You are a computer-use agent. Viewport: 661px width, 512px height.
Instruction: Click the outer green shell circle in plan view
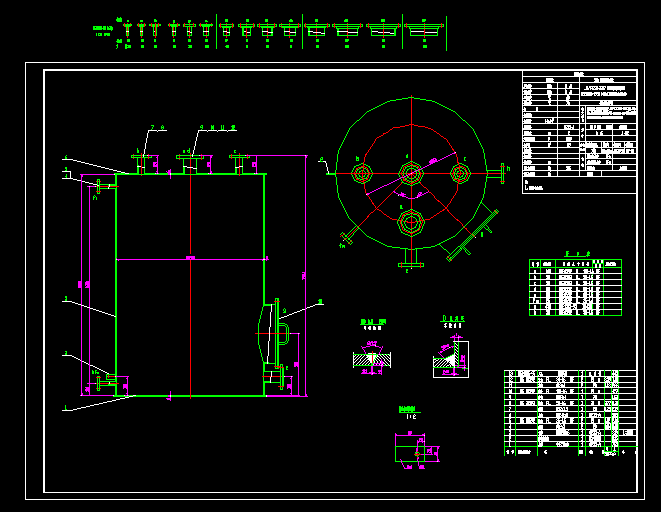pyautogui.click(x=411, y=173)
